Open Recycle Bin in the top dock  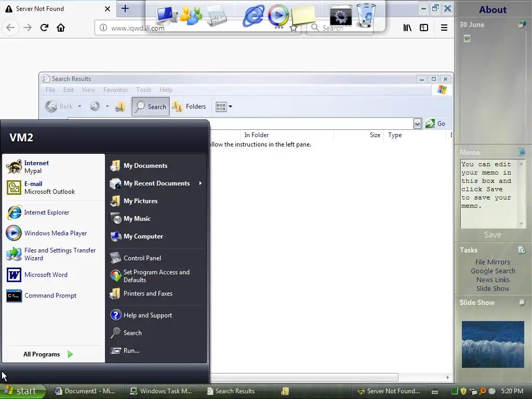click(366, 15)
